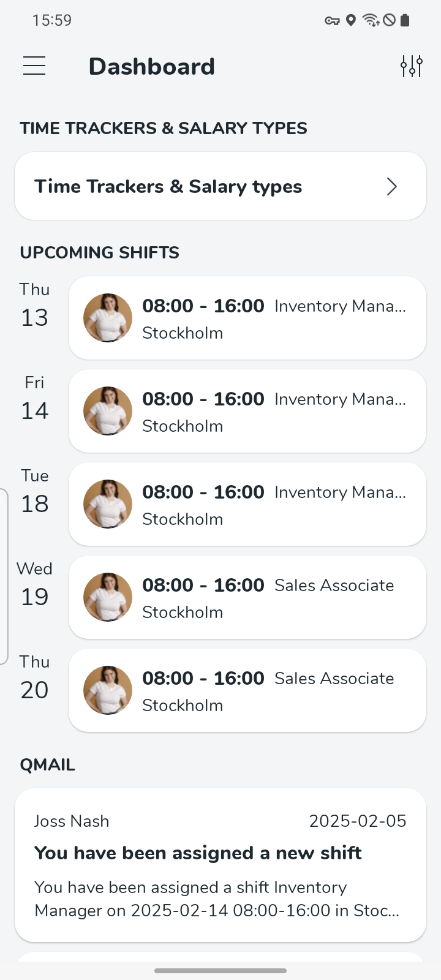441x980 pixels.
Task: Tap profile photo on Friday 14 shift
Action: click(x=108, y=411)
